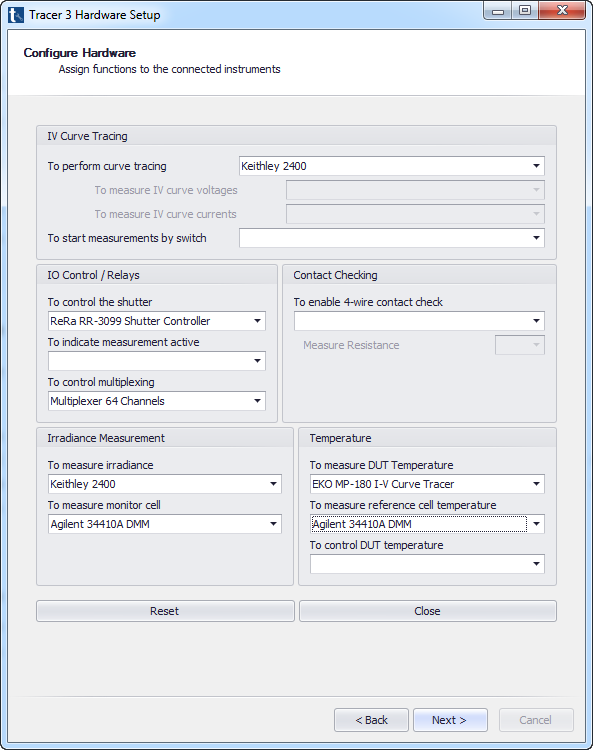Open the shutter control dropdown arrow

pyautogui.click(x=257, y=321)
